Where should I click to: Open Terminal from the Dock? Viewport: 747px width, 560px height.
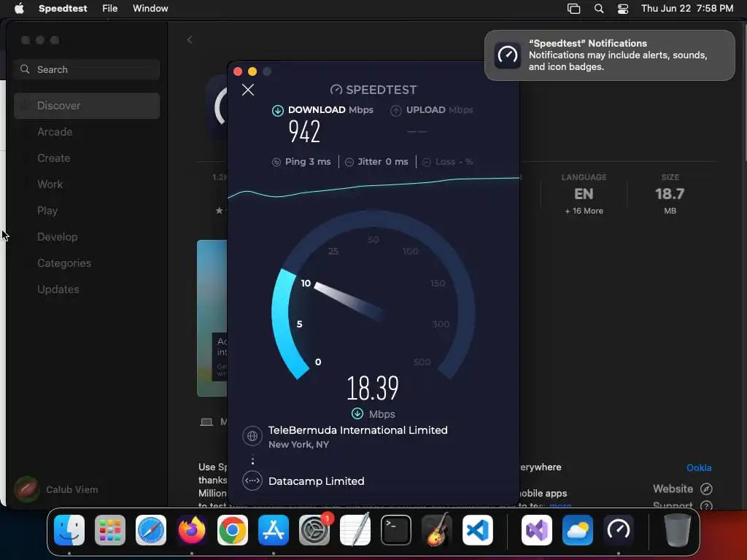click(396, 529)
